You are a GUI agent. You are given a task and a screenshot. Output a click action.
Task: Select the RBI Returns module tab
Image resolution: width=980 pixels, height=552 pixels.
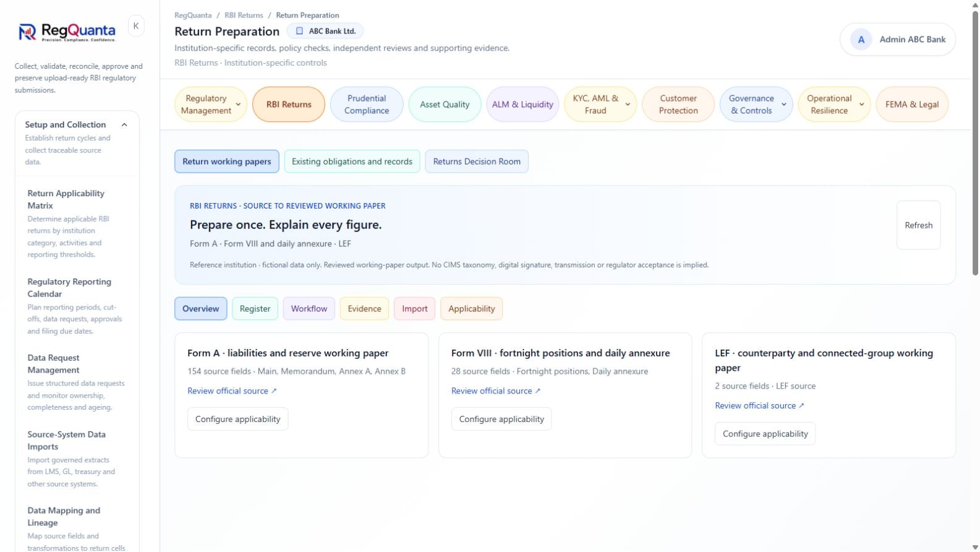click(289, 105)
